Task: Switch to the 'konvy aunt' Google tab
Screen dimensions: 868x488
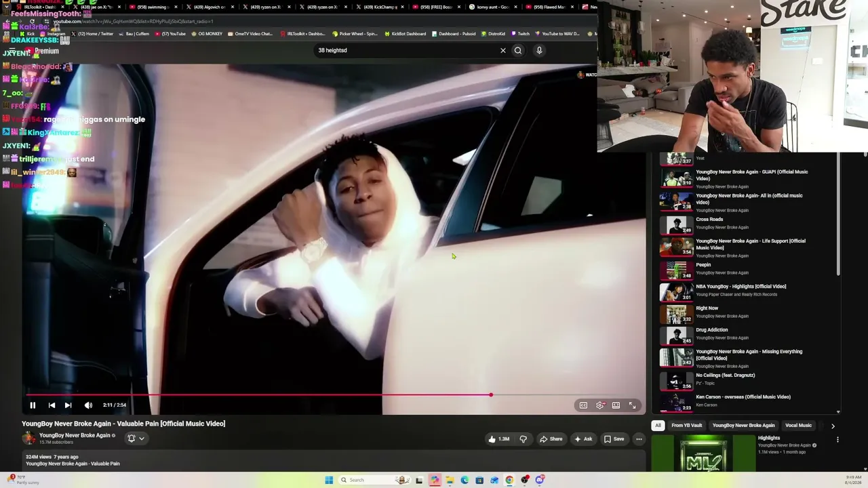Action: [x=494, y=7]
